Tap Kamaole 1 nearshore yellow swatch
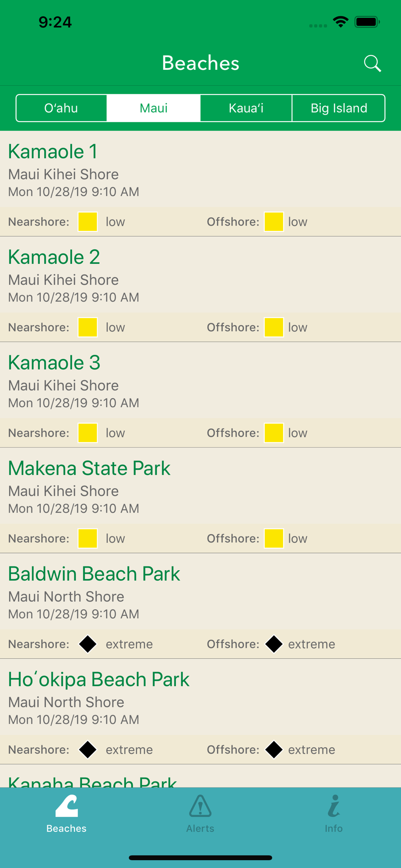 [x=88, y=222]
